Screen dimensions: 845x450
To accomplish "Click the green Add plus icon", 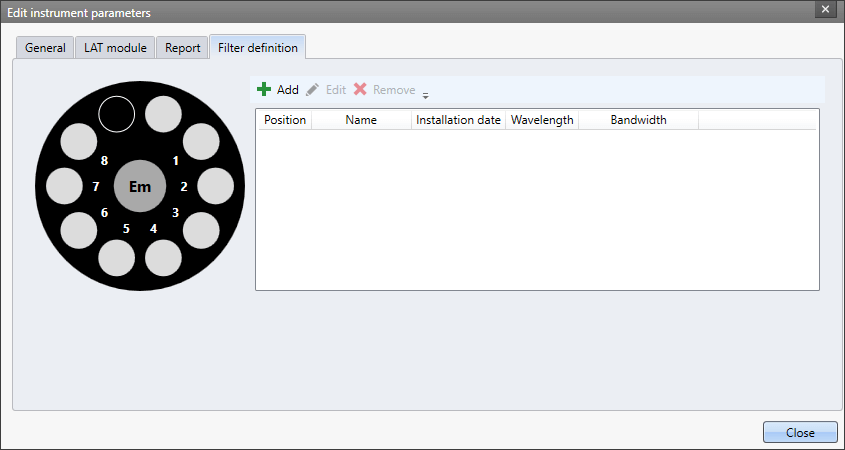I will click(x=264, y=90).
